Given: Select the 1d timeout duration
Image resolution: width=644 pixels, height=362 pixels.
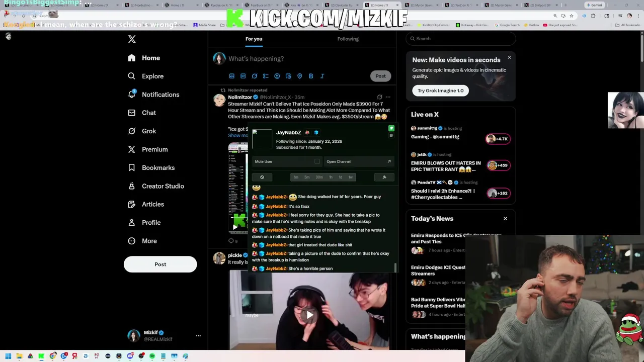Looking at the screenshot, I should 340,177.
